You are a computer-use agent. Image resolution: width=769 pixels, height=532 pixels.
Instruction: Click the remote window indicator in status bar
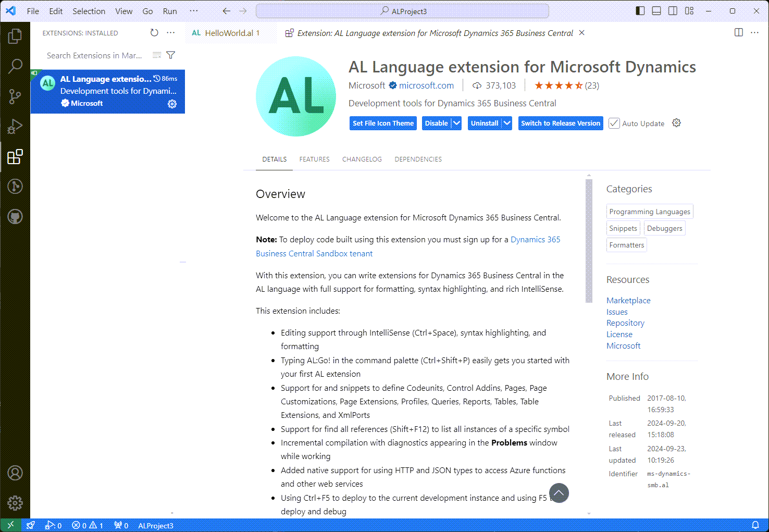coord(10,525)
